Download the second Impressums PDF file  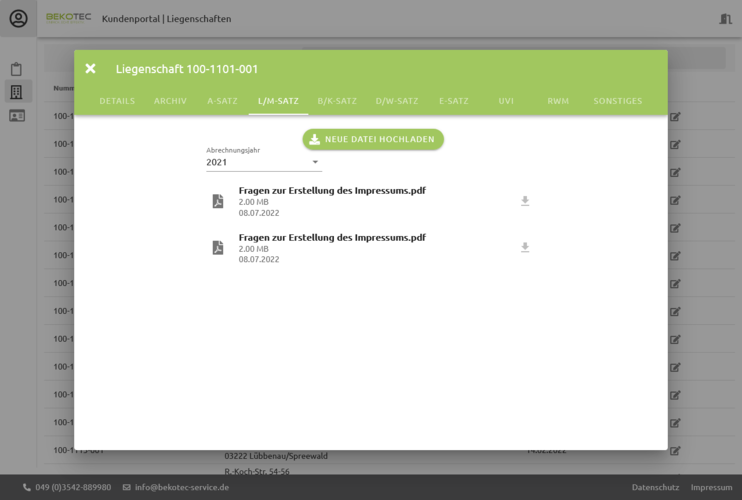525,247
